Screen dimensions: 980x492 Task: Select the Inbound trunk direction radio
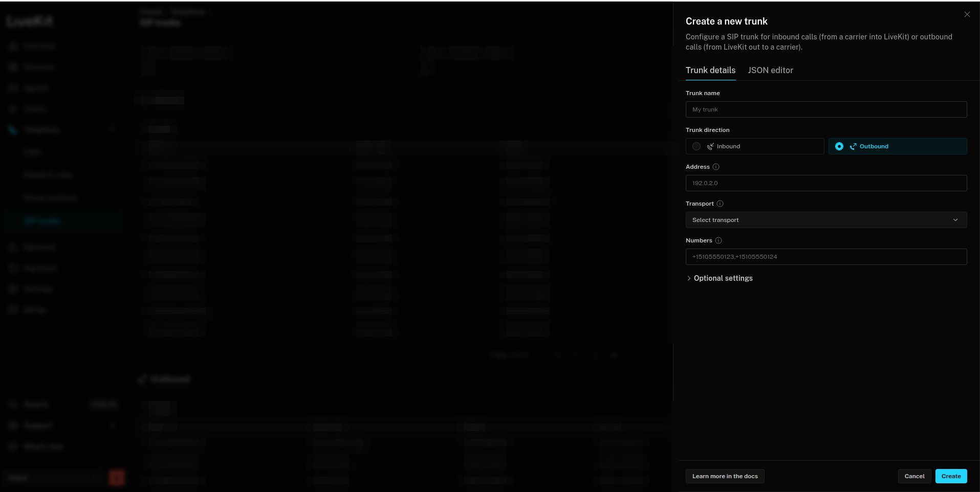pos(696,146)
